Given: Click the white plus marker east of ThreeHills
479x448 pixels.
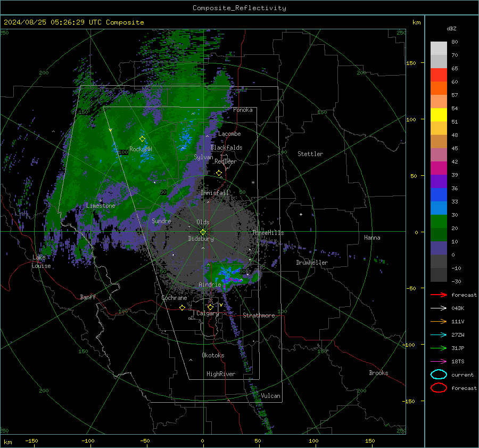Looking at the screenshot, I should 301,214.
